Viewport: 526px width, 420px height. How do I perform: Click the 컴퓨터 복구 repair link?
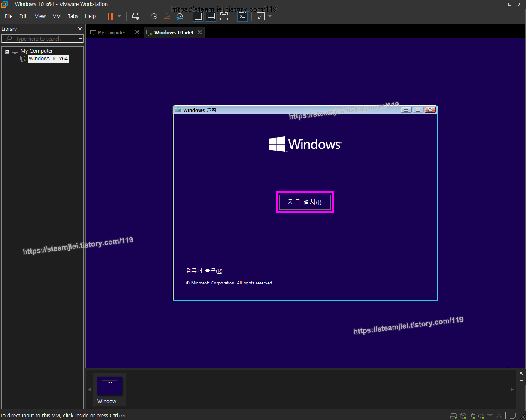click(204, 271)
